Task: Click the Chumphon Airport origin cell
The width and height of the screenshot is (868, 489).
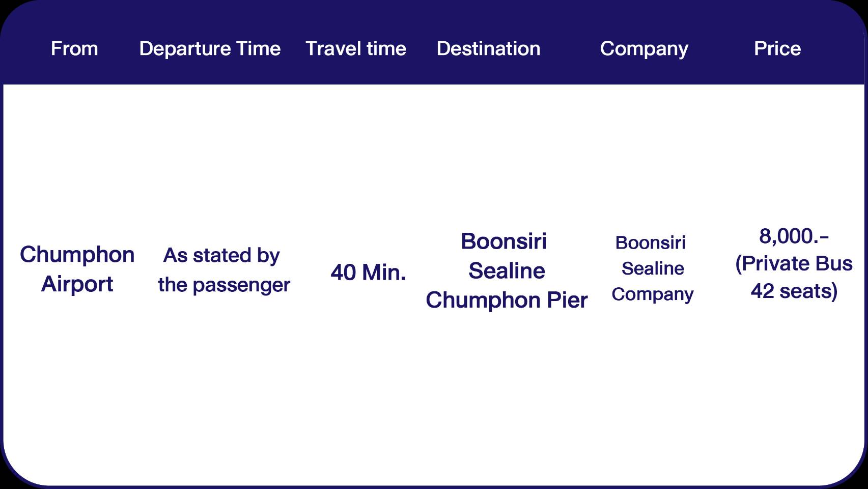Action: (x=77, y=269)
